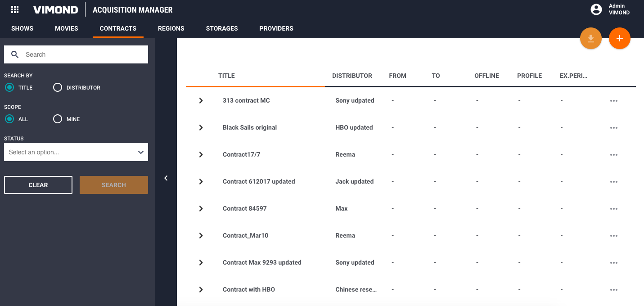
Task: Click title text Contract_Mar10
Action: [x=245, y=235]
